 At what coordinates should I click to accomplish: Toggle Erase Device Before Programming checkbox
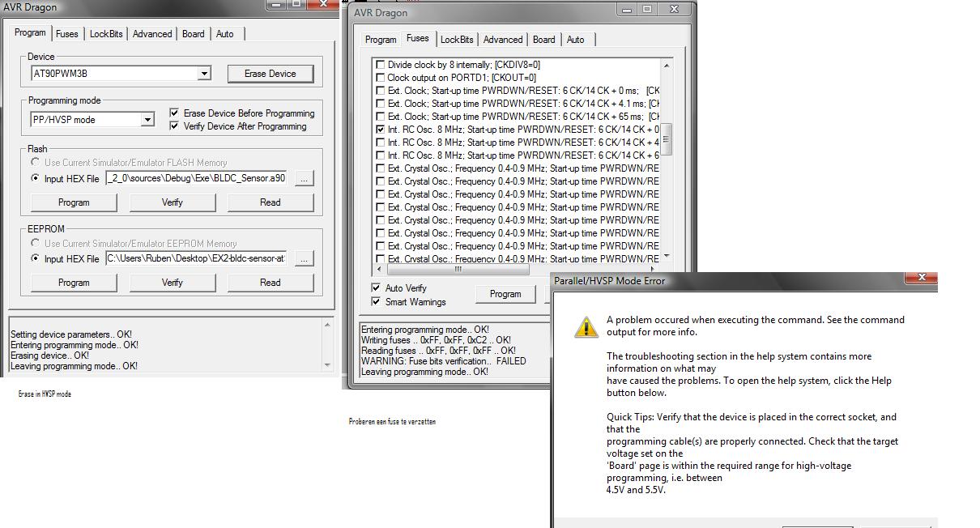[174, 113]
